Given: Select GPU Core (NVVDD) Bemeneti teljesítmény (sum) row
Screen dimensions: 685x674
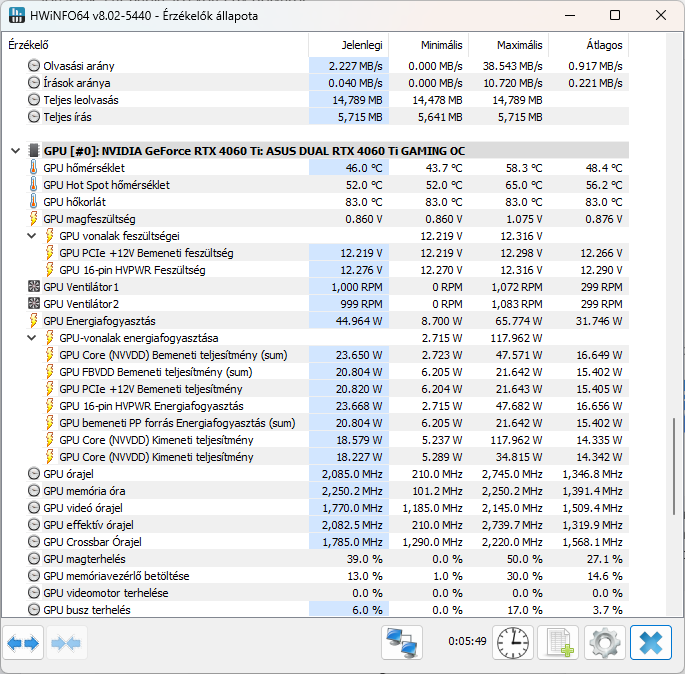Looking at the screenshot, I should [x=328, y=355].
